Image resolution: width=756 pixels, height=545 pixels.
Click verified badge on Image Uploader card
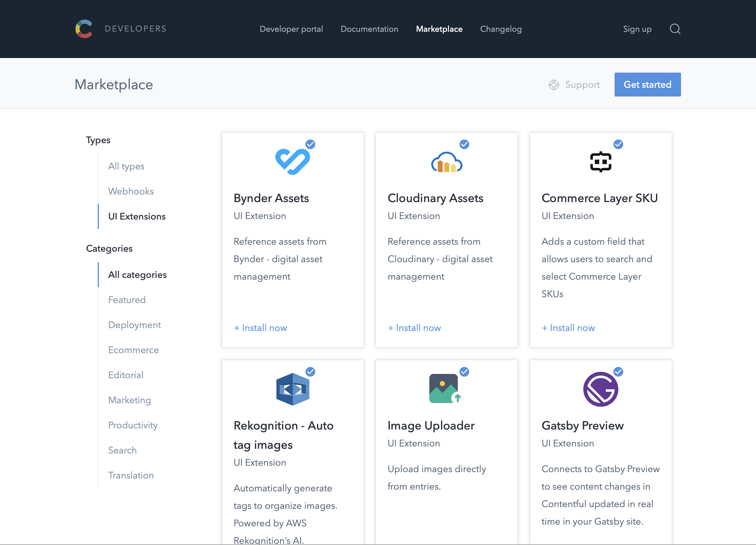464,372
